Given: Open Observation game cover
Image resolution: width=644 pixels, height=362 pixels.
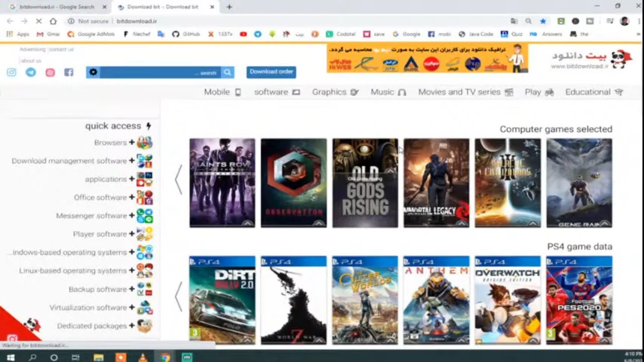Looking at the screenshot, I should pyautogui.click(x=294, y=183).
